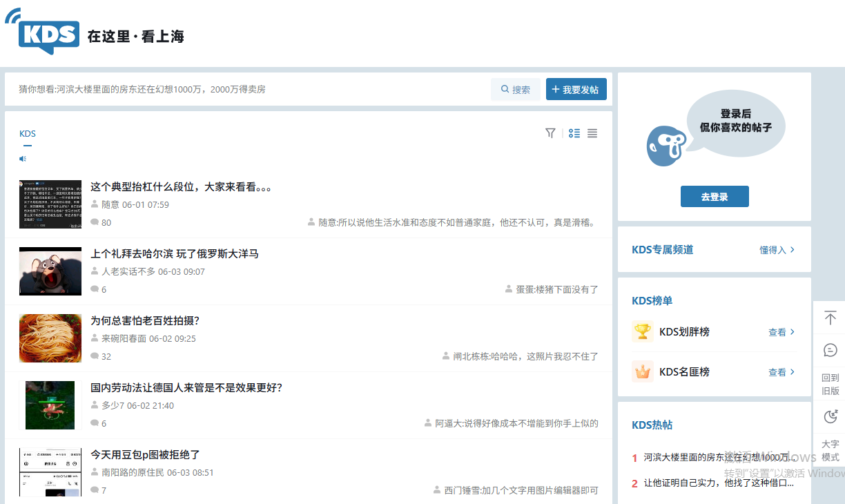Open thumbnail of 豆包p图 post
This screenshot has width=845, height=504.
click(x=50, y=472)
